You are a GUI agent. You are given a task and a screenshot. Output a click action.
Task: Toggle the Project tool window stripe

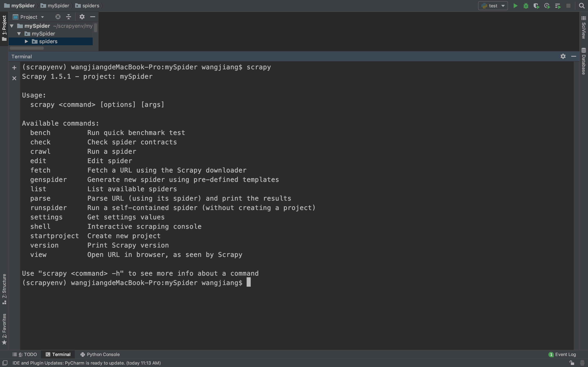(x=4, y=28)
